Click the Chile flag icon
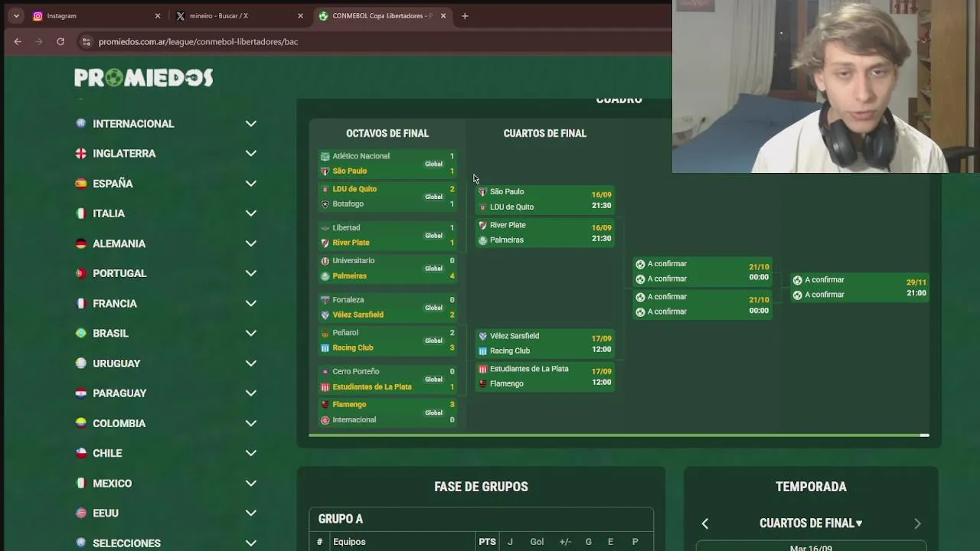 coord(80,453)
